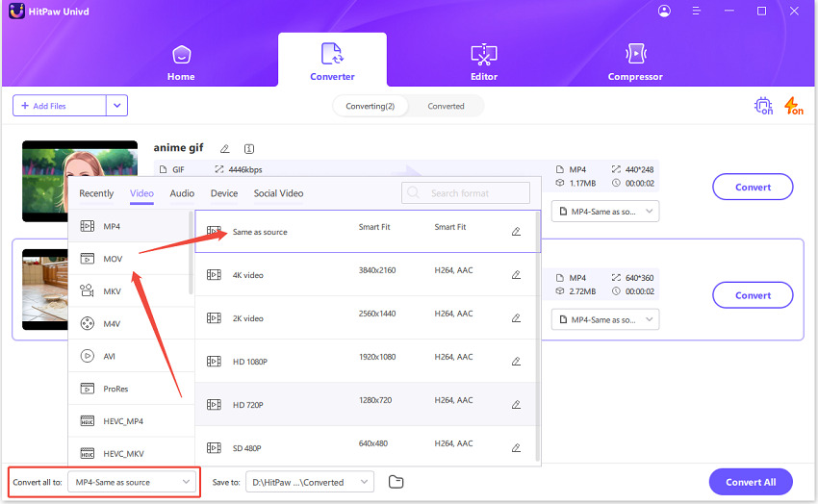
Task: Switch to the Converter tab
Action: coord(332,62)
